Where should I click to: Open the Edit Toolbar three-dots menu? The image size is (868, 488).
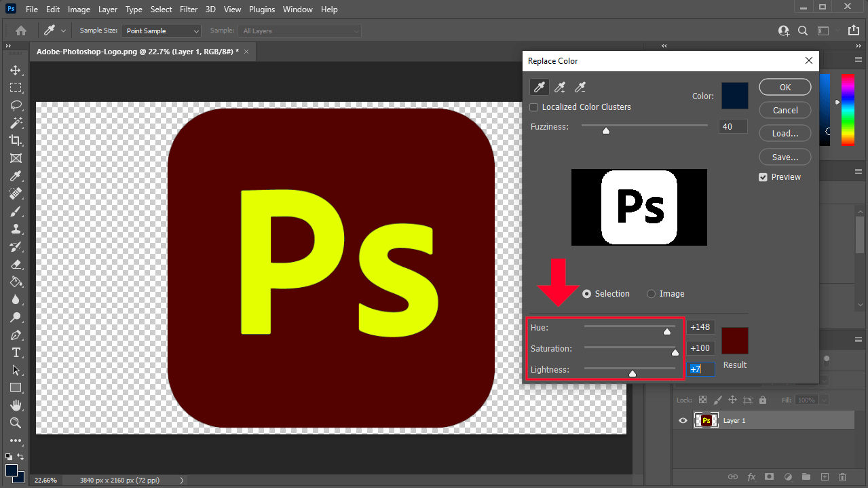16,440
